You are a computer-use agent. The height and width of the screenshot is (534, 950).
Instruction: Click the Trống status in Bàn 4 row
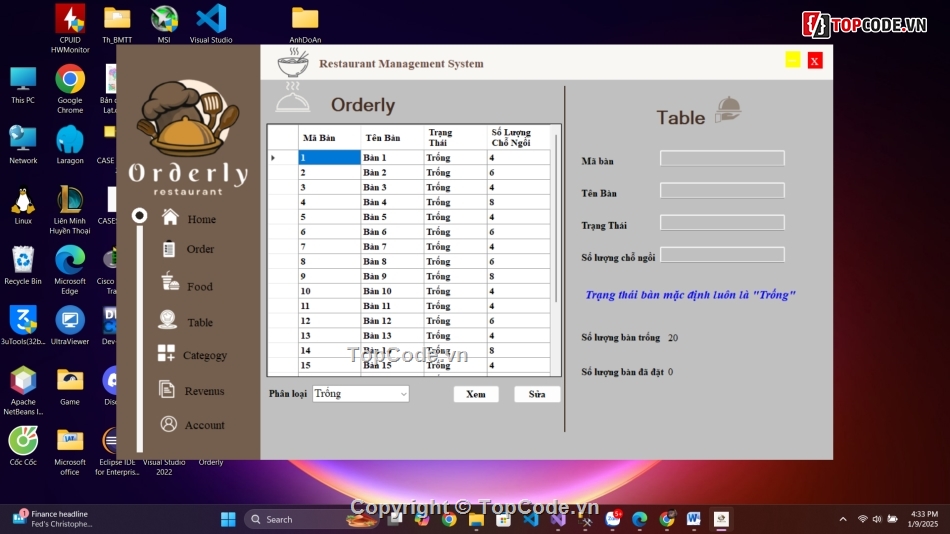pyautogui.click(x=455, y=202)
